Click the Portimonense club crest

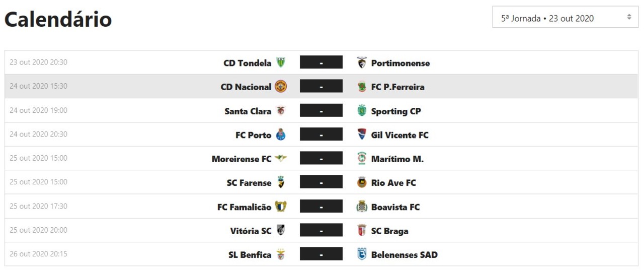362,63
